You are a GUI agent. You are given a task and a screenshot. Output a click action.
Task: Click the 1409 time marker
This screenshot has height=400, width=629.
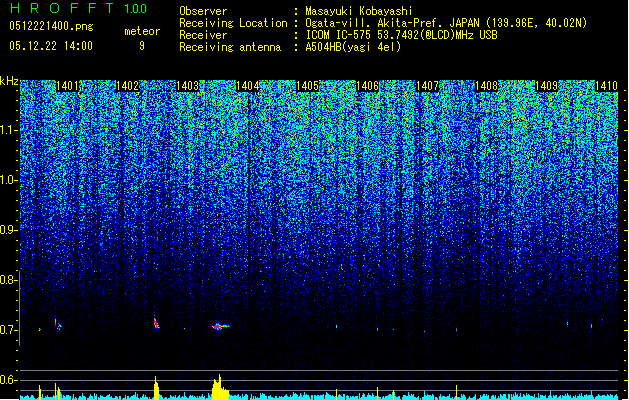pos(547,86)
